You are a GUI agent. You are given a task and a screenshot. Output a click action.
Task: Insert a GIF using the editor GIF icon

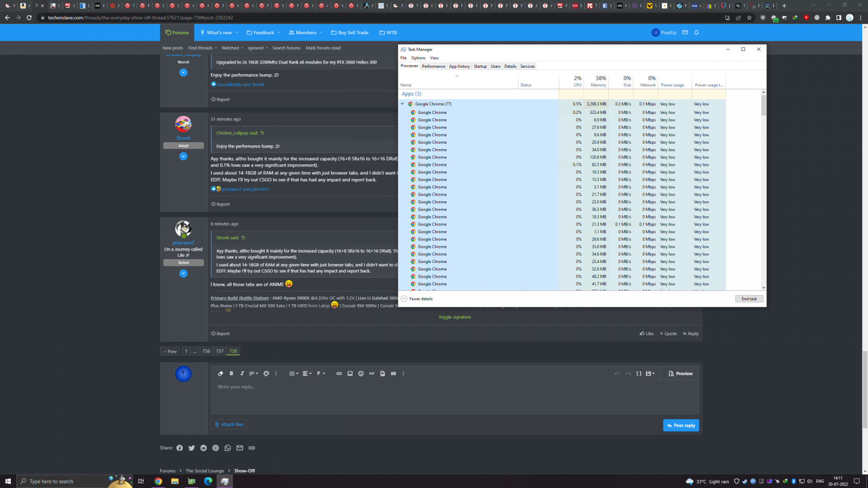(x=372, y=374)
